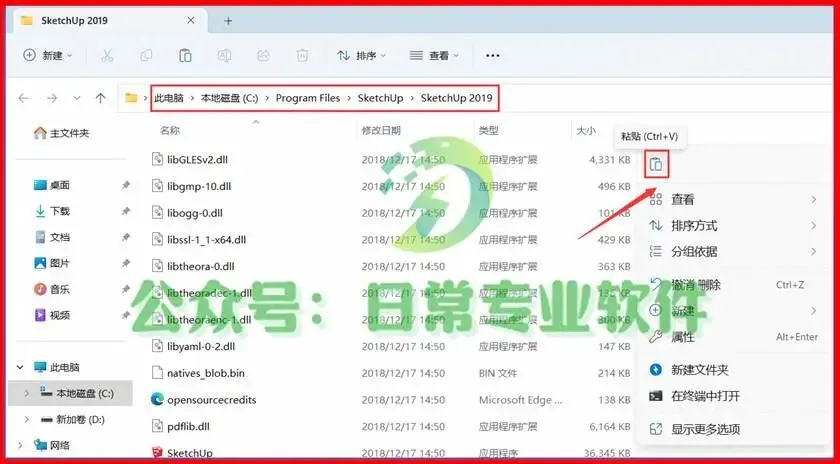Choose 属性 Properties in context menu
The image size is (840, 464).
[733, 337]
